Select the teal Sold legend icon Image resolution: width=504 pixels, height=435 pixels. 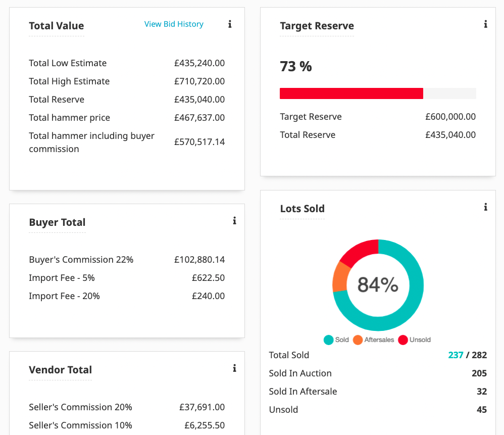point(328,340)
